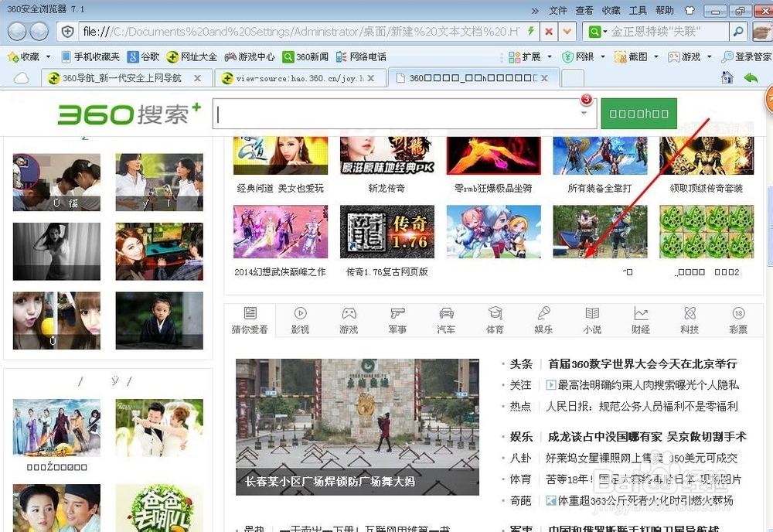The height and width of the screenshot is (532, 773).
Task: Open the 帮助 menu
Action: point(665,10)
